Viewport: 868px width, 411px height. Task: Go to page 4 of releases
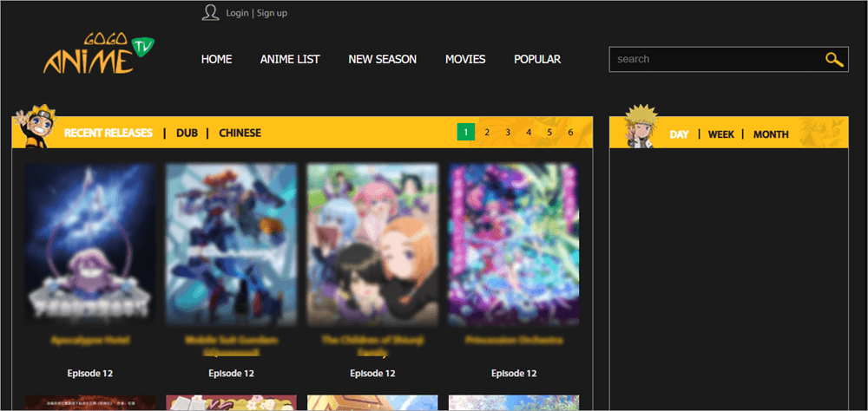point(529,132)
